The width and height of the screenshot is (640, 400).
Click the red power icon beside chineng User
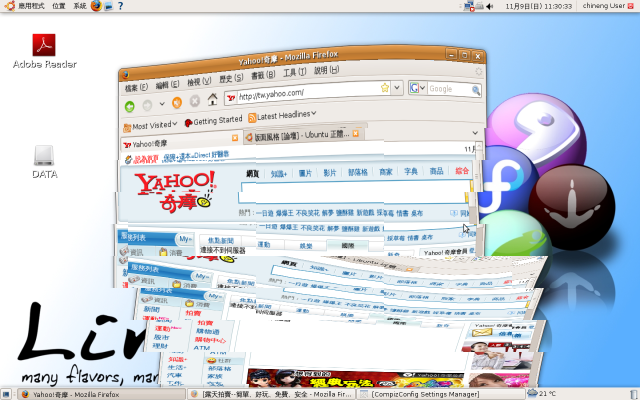(631, 6)
